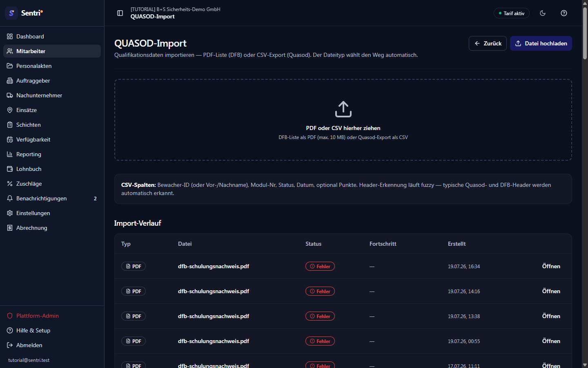This screenshot has height=368, width=588.
Task: Go to Lohnbuch
Action: (x=52, y=169)
